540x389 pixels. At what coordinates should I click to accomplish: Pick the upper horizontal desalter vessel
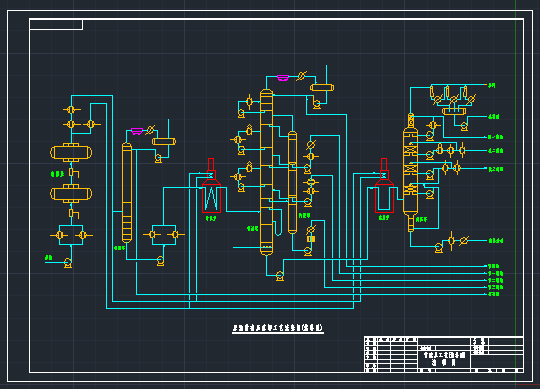(x=71, y=153)
